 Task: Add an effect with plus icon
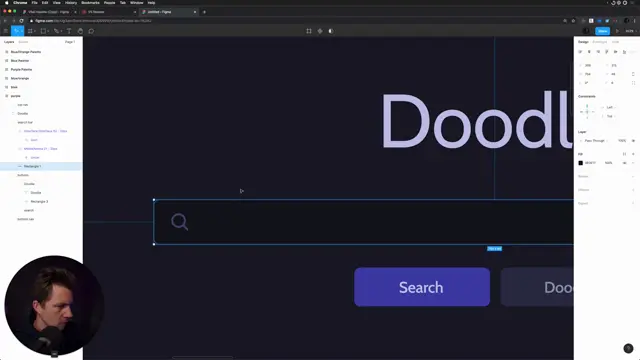pyautogui.click(x=633, y=190)
